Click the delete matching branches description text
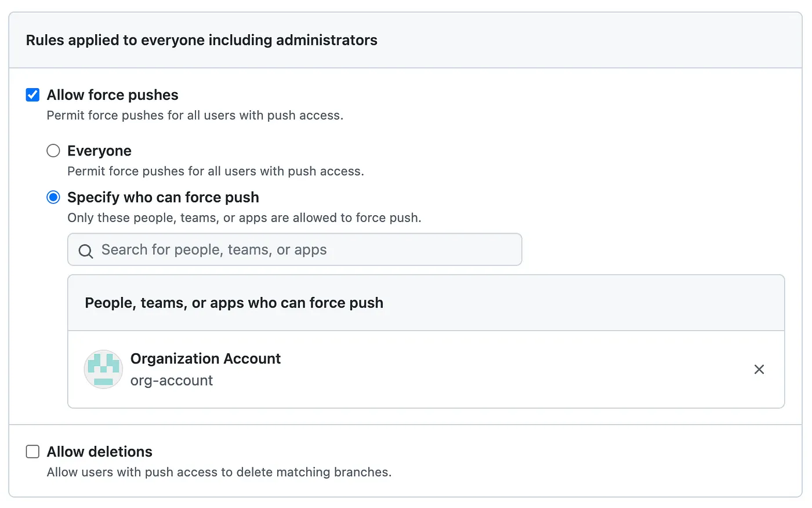Screen dimensions: 812x508 pyautogui.click(x=219, y=472)
